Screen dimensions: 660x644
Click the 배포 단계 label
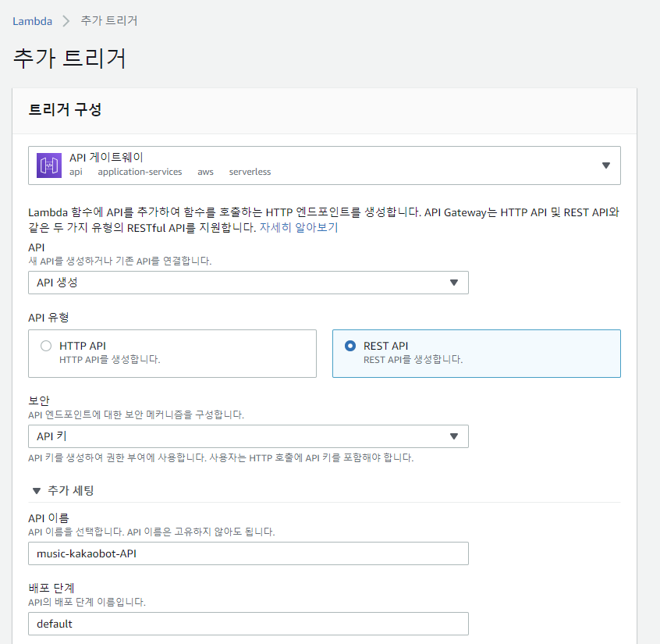coord(51,588)
